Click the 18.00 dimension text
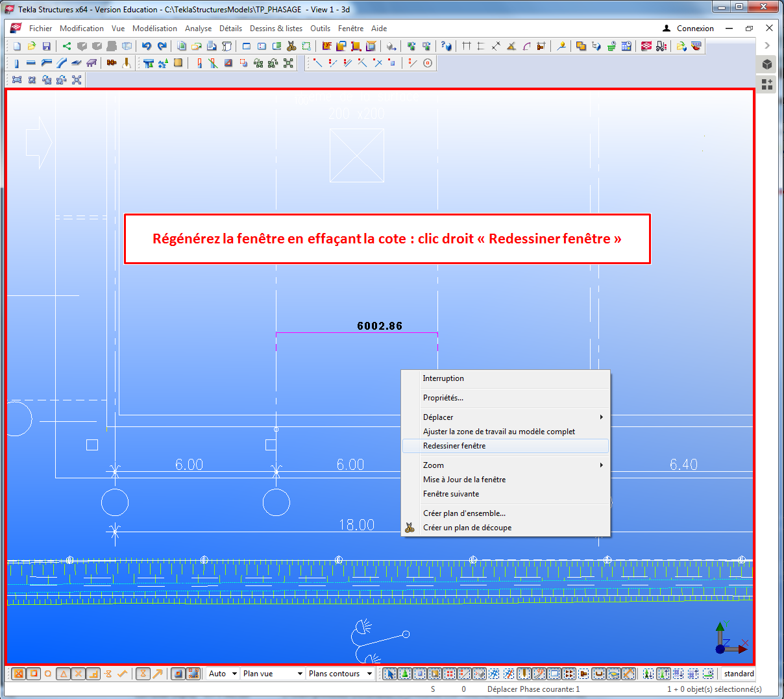This screenshot has height=699, width=784. pyautogui.click(x=356, y=524)
